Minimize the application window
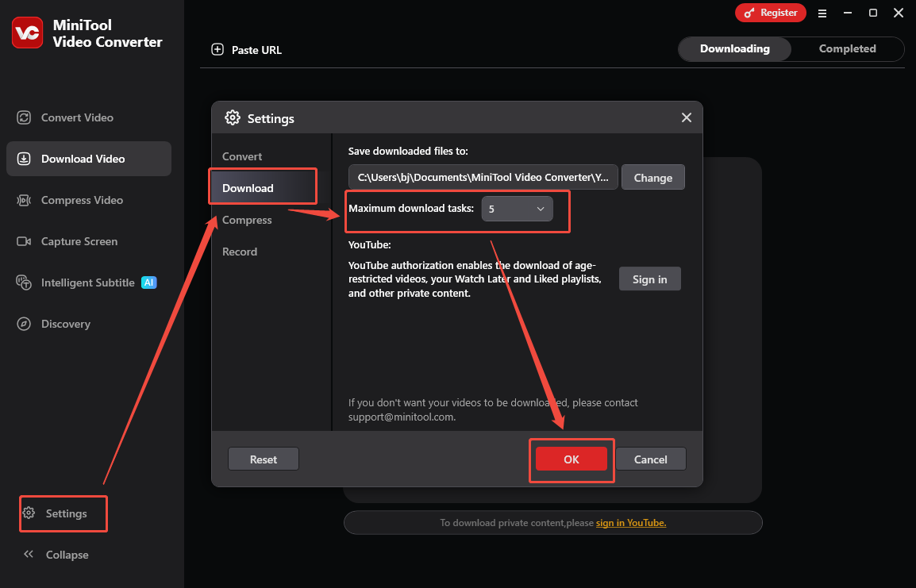916x588 pixels. click(x=848, y=13)
